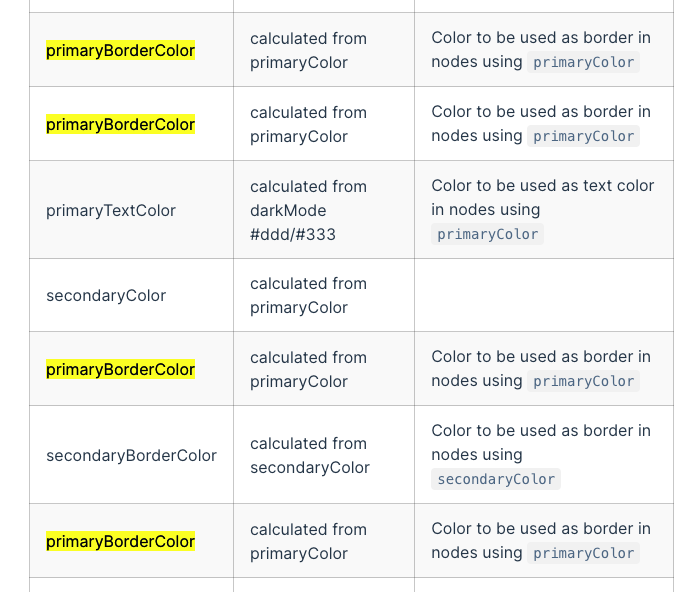694x592 pixels.
Task: Click 'calculated from primaryColor' in secondaryColor row
Action: 308,295
